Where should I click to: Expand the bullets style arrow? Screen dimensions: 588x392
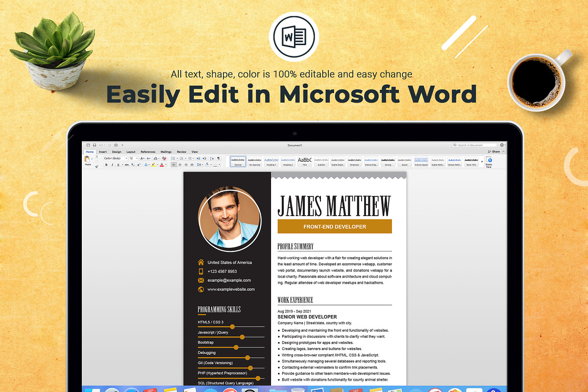(x=177, y=158)
